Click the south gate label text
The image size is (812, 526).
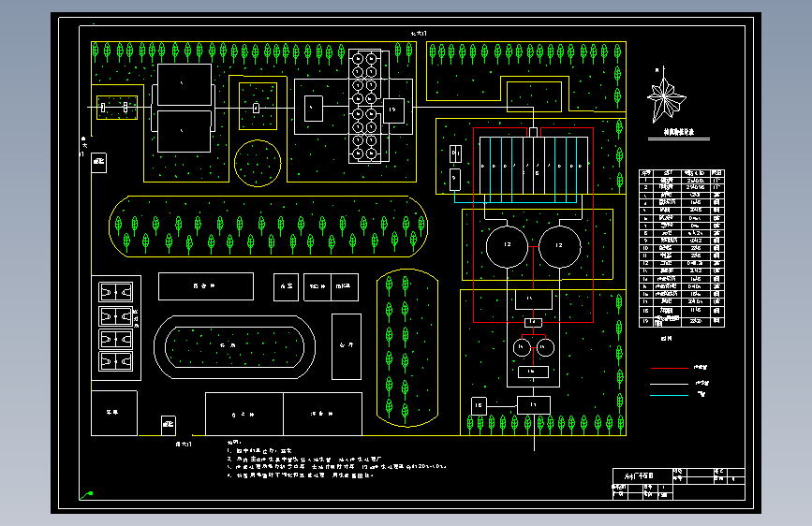184,445
